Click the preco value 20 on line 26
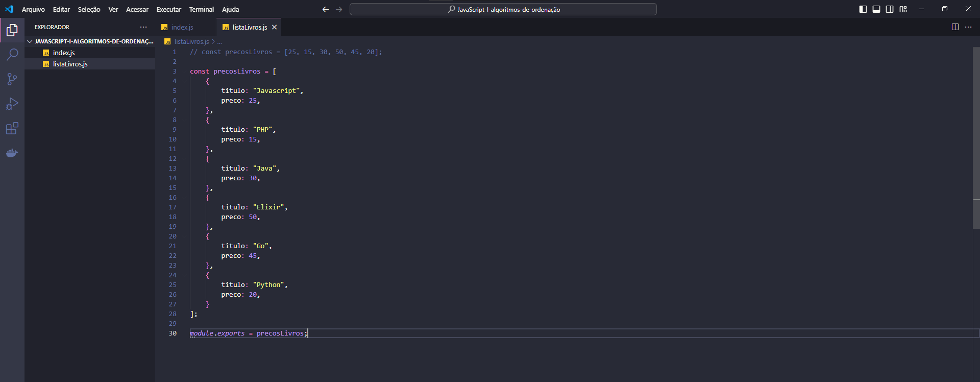 pyautogui.click(x=253, y=295)
